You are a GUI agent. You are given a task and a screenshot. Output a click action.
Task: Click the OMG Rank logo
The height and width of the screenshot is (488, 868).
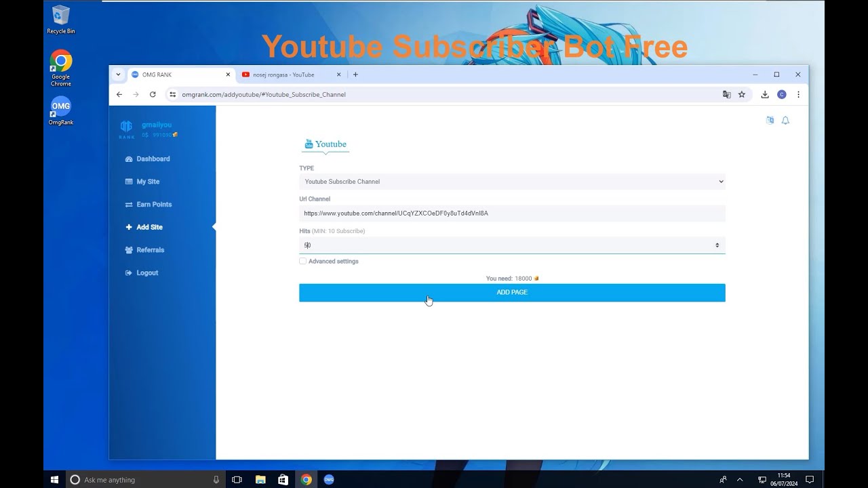pos(126,129)
